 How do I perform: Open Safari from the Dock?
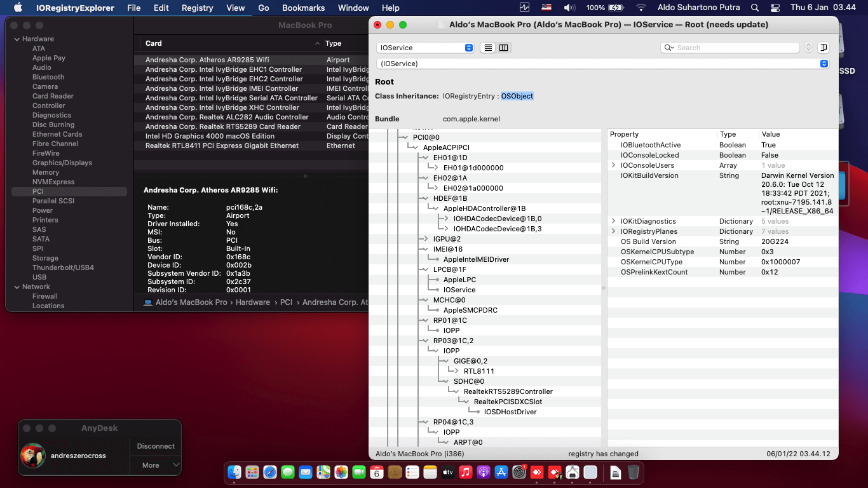pos(270,472)
